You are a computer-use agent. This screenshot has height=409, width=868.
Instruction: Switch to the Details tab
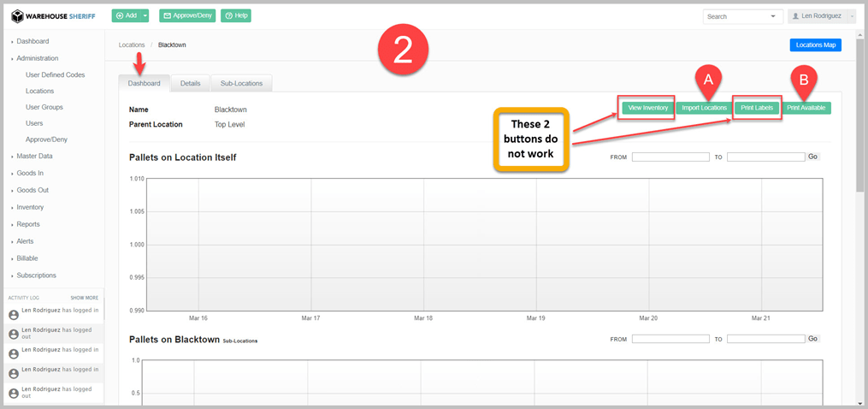[x=190, y=83]
